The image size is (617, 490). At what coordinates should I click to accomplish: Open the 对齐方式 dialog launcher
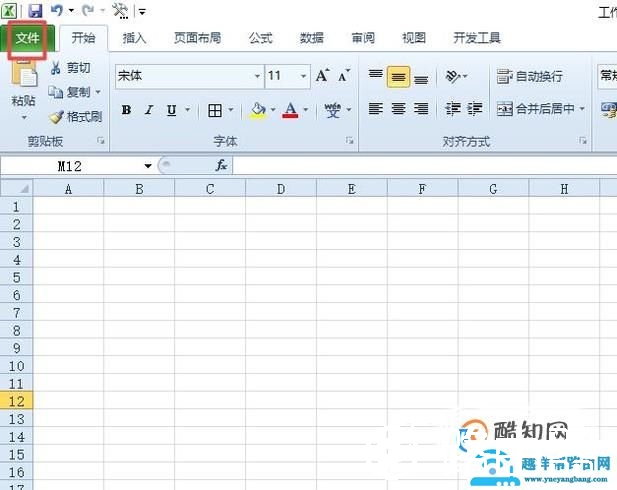583,141
